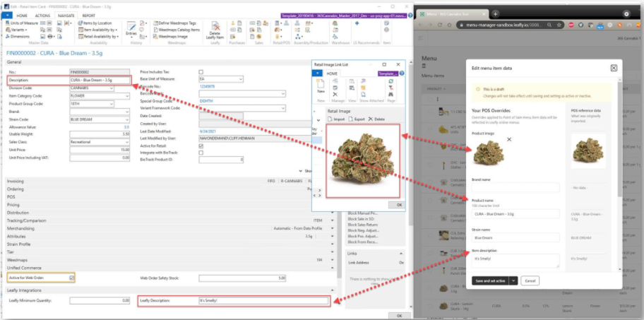Select the HOME tab in the Retail Image Link List
This screenshot has height=320, width=644.
pos(331,73)
